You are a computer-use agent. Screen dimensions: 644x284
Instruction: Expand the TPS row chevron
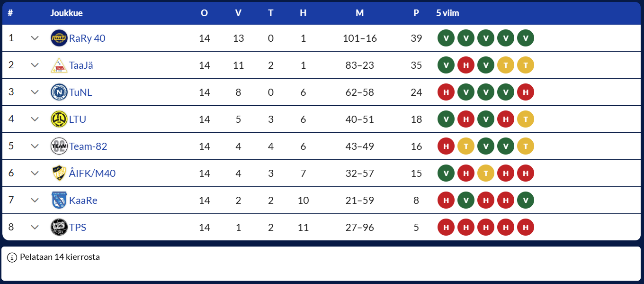35,227
